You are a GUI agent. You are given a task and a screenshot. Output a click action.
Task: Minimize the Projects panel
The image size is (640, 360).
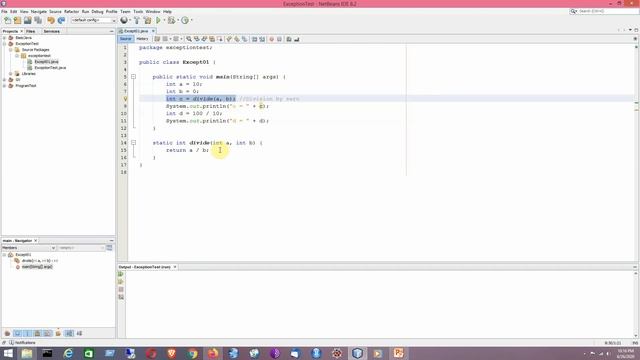point(111,31)
